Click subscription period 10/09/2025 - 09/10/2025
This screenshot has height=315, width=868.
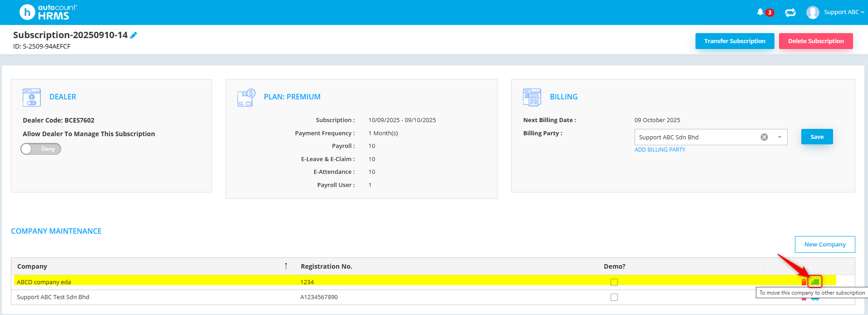click(402, 120)
